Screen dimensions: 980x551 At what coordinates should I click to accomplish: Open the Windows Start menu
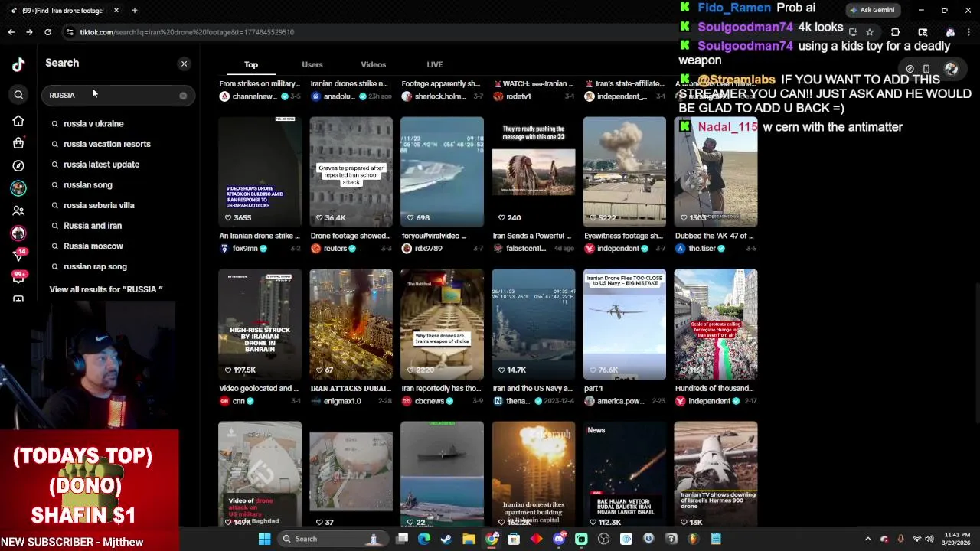click(x=264, y=539)
